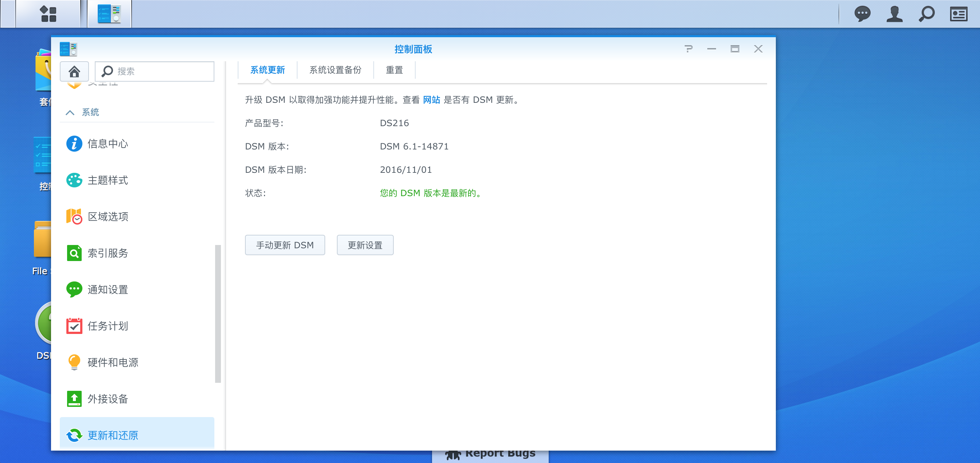The height and width of the screenshot is (463, 980).
Task: Click the 通知设置 speech bubble icon
Action: [x=74, y=289]
